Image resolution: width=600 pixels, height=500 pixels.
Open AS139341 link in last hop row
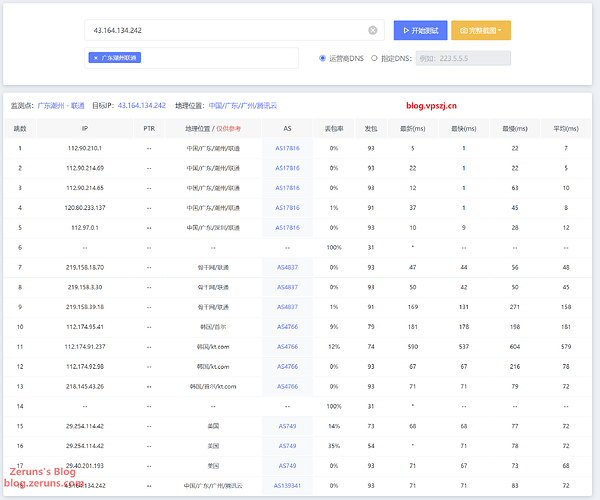click(x=287, y=485)
